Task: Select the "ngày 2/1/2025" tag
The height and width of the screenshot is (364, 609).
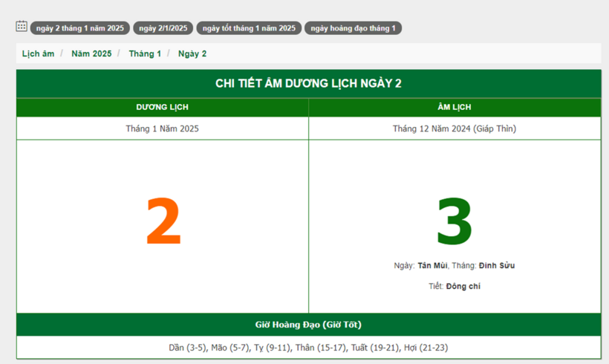Action: pyautogui.click(x=163, y=28)
